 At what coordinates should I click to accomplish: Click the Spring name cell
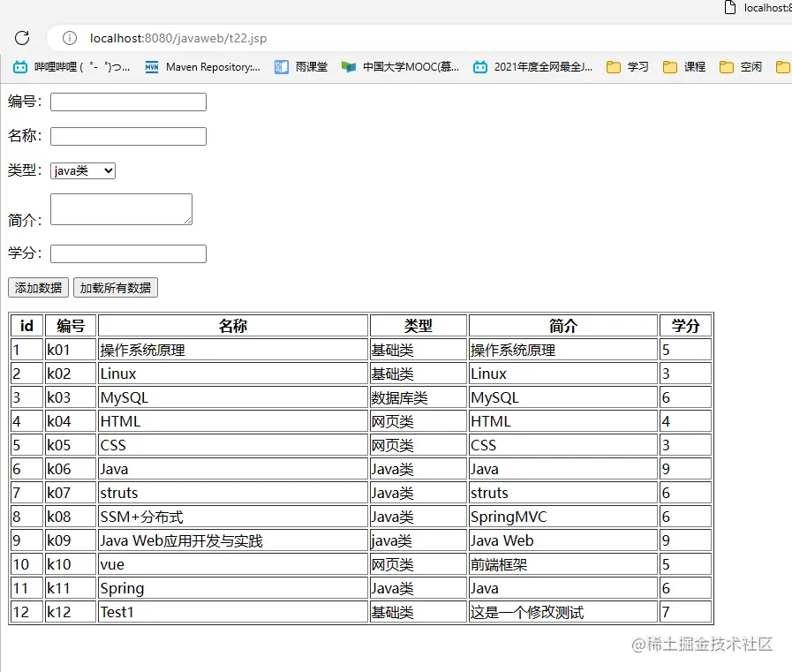coord(233,587)
